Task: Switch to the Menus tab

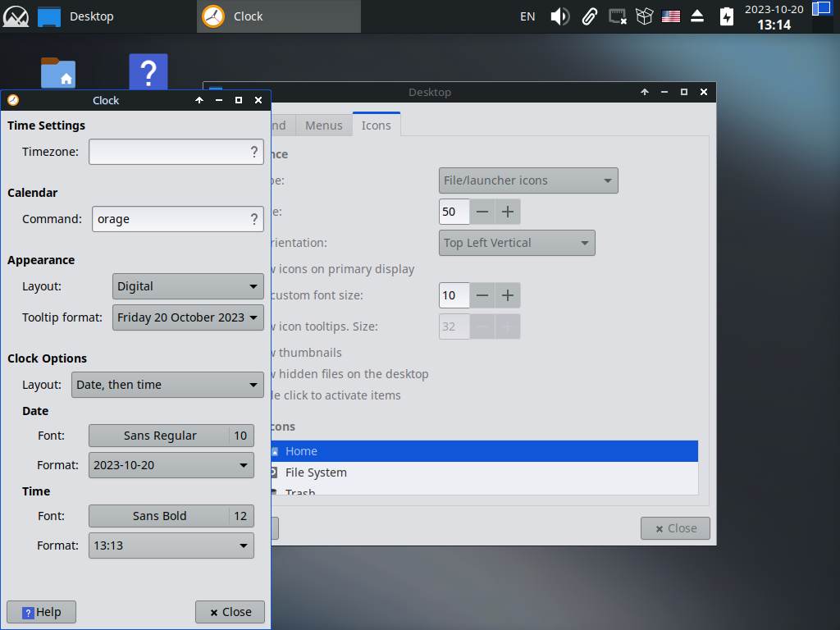Action: (x=323, y=126)
